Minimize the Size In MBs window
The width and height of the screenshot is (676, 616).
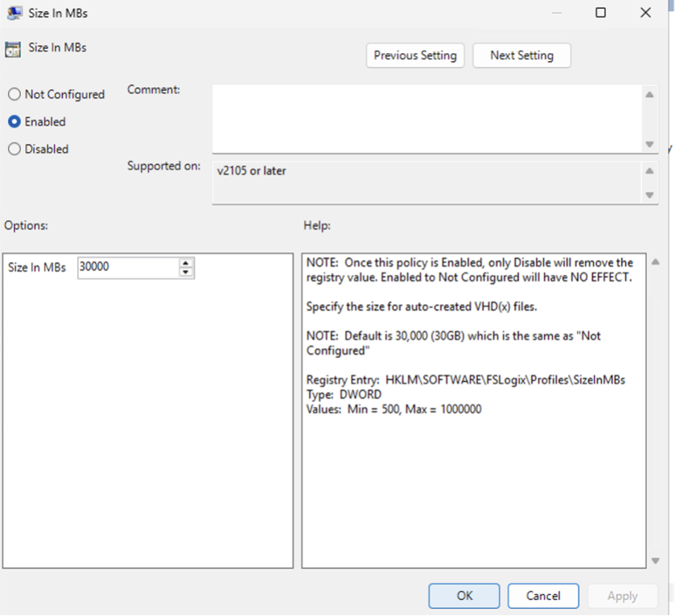click(557, 13)
